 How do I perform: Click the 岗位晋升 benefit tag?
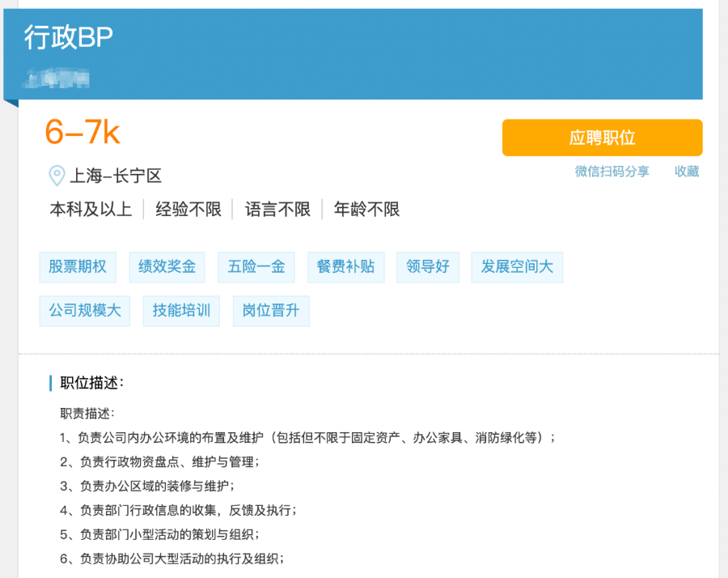click(270, 311)
